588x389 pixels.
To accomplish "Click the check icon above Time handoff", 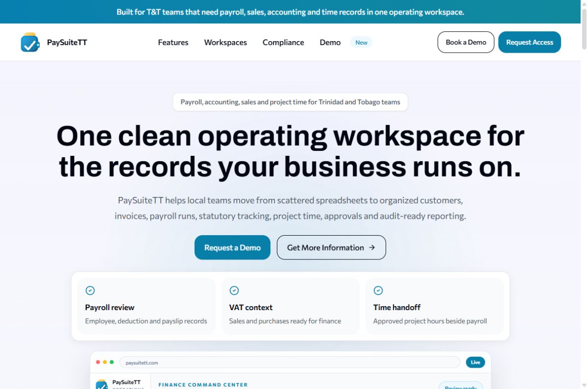I will [x=378, y=290].
